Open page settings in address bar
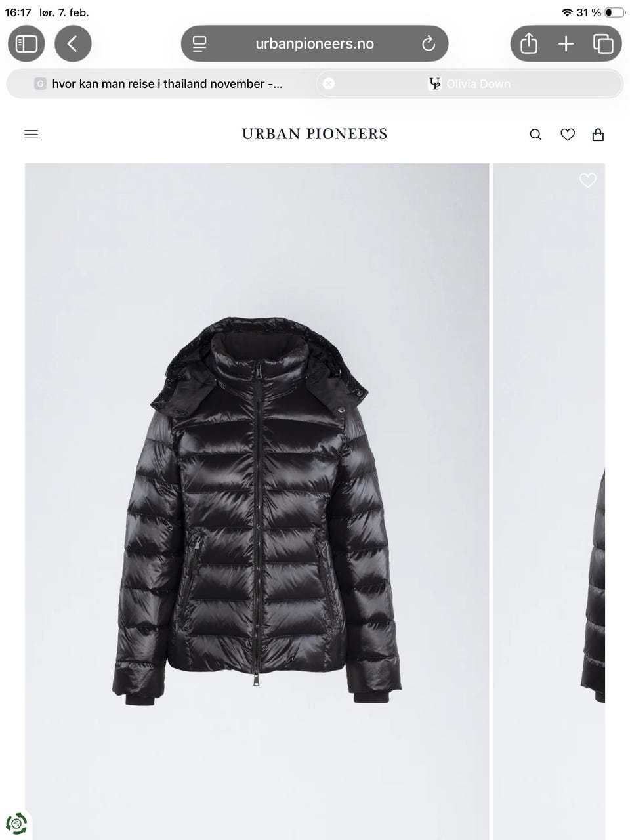Image resolution: width=630 pixels, height=840 pixels. click(x=199, y=44)
